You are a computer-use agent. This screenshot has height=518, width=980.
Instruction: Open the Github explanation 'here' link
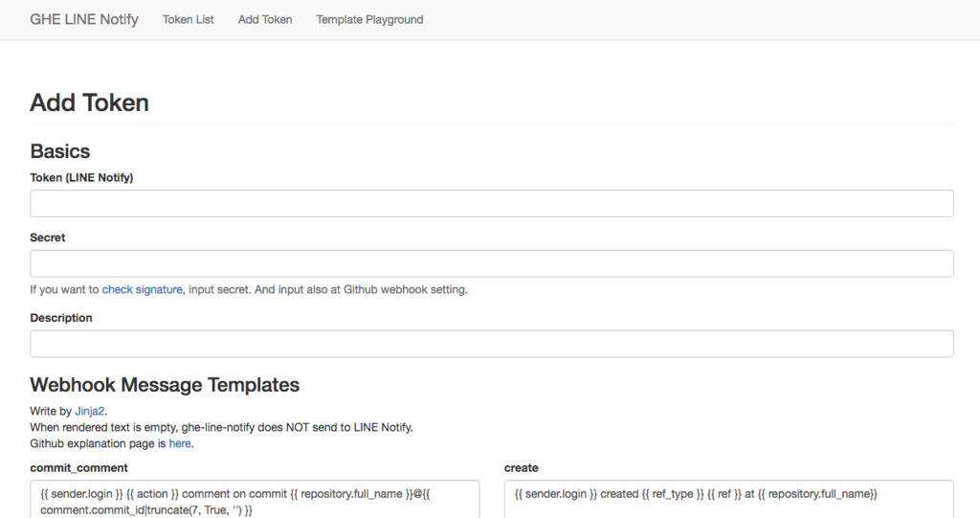(x=180, y=443)
